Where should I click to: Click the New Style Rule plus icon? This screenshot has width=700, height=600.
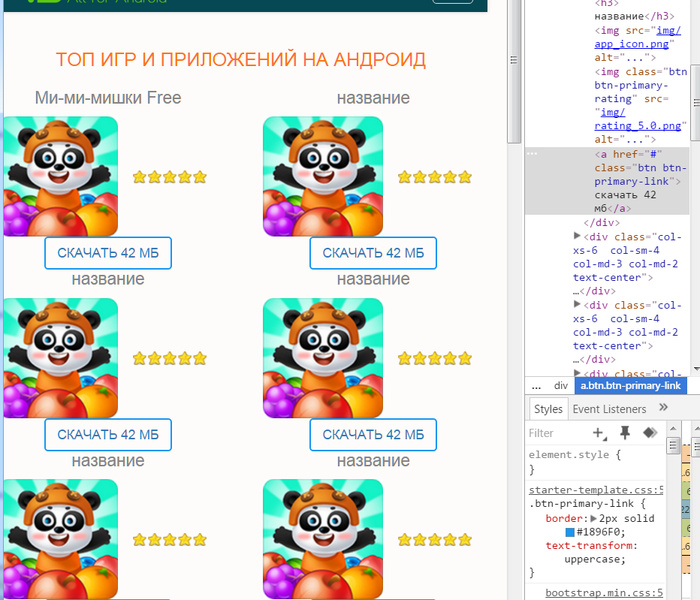coord(599,433)
